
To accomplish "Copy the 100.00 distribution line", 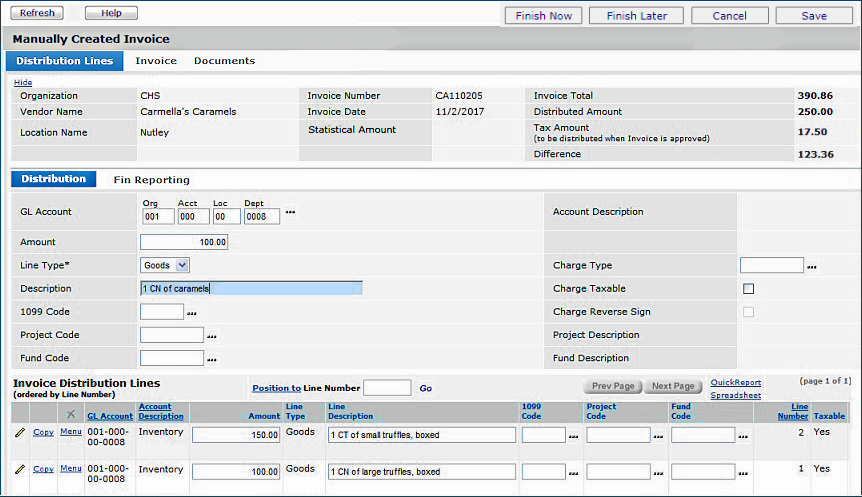I will pos(43,469).
